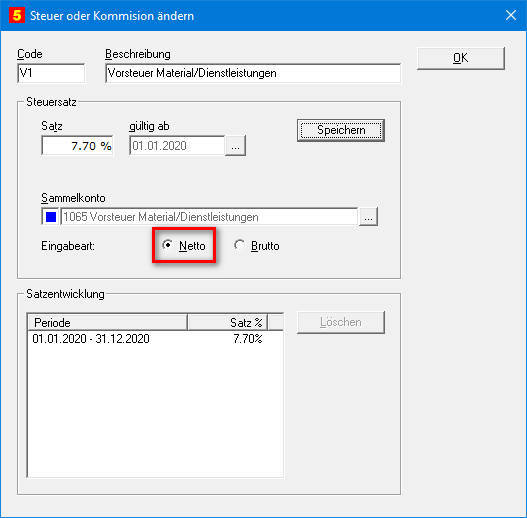Click the blue Sammelkonto color swatch
Image resolution: width=527 pixels, height=518 pixels.
pos(51,217)
